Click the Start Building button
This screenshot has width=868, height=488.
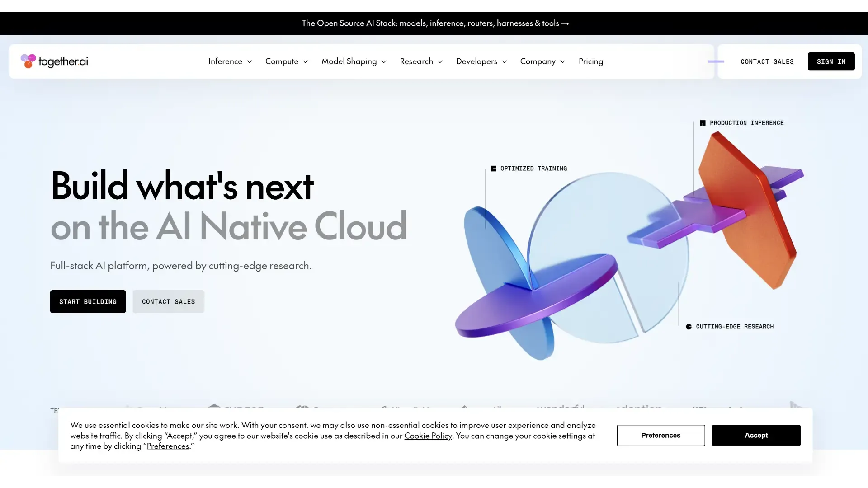[x=88, y=301]
